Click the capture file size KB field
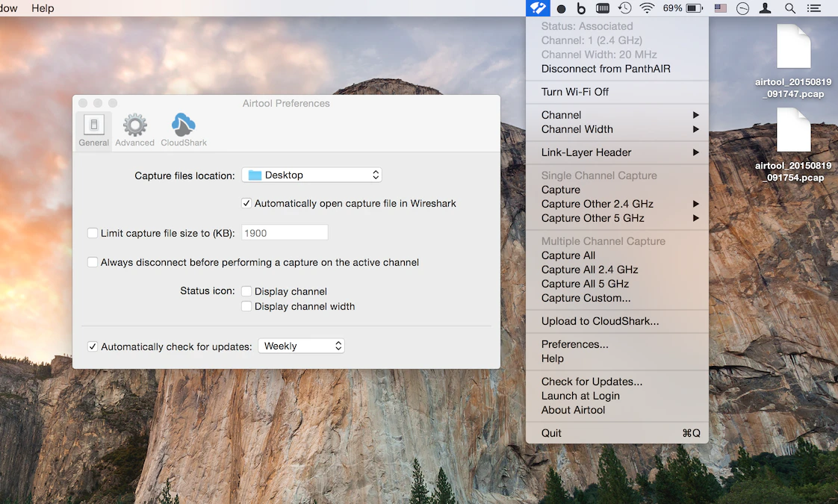The image size is (838, 504). point(285,233)
